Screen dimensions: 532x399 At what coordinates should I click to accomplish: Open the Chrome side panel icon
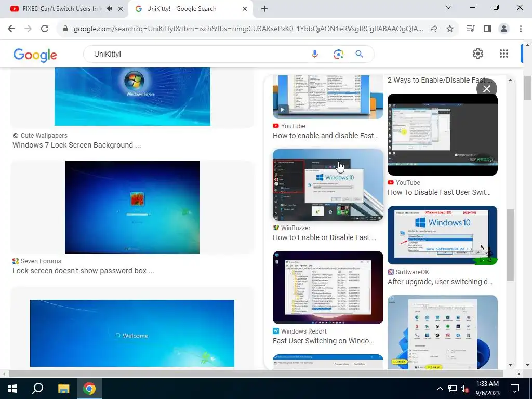coord(487,29)
